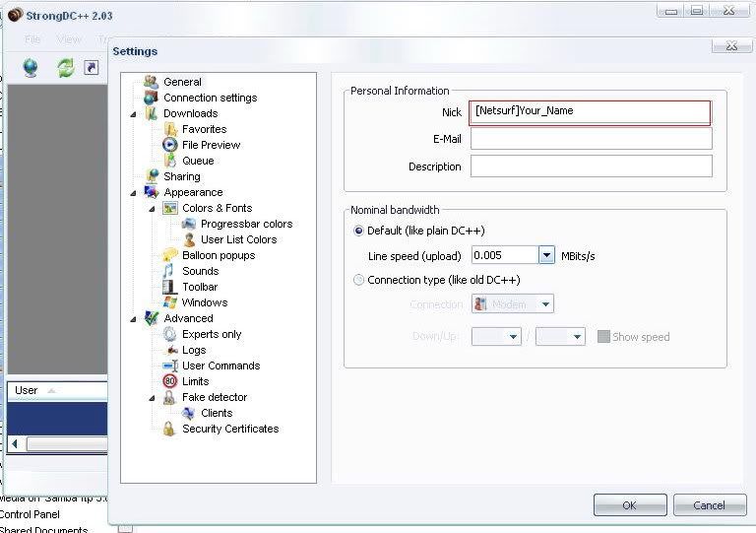
Task: Collapse the Appearance tree node
Action: 134,193
